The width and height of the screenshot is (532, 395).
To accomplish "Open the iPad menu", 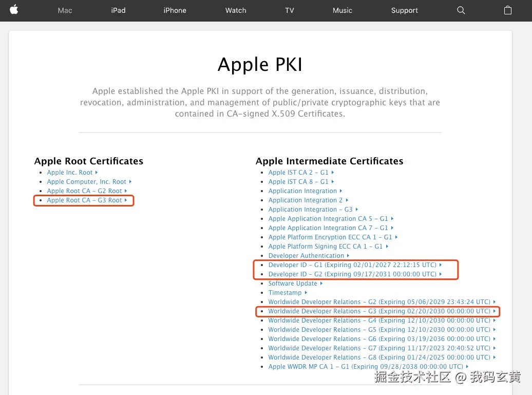I will click(x=119, y=10).
